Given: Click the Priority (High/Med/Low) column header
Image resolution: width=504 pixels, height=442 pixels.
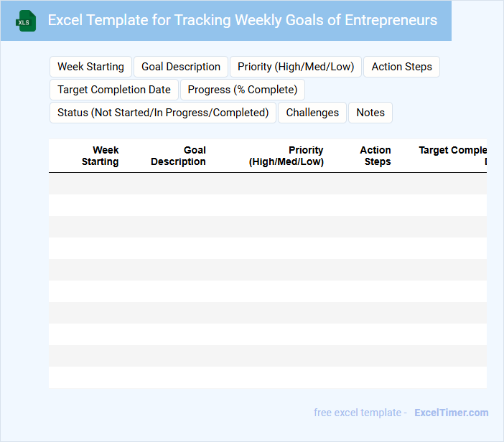Looking at the screenshot, I should coord(286,156).
